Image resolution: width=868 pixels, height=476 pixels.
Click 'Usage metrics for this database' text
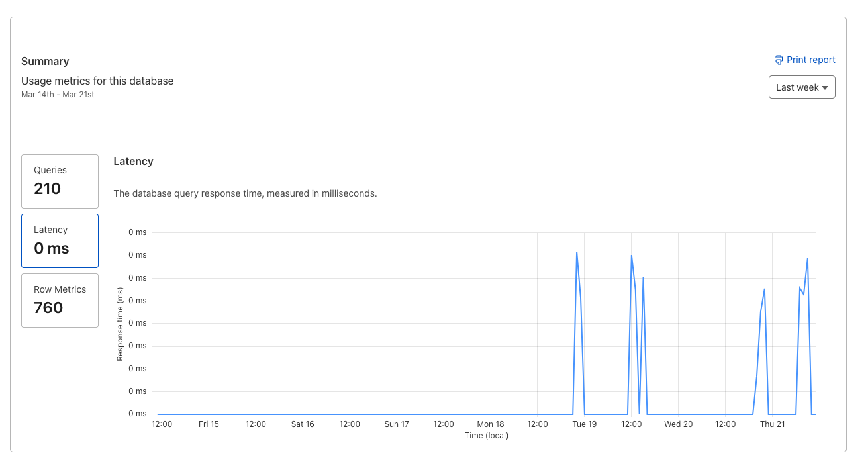tap(97, 81)
